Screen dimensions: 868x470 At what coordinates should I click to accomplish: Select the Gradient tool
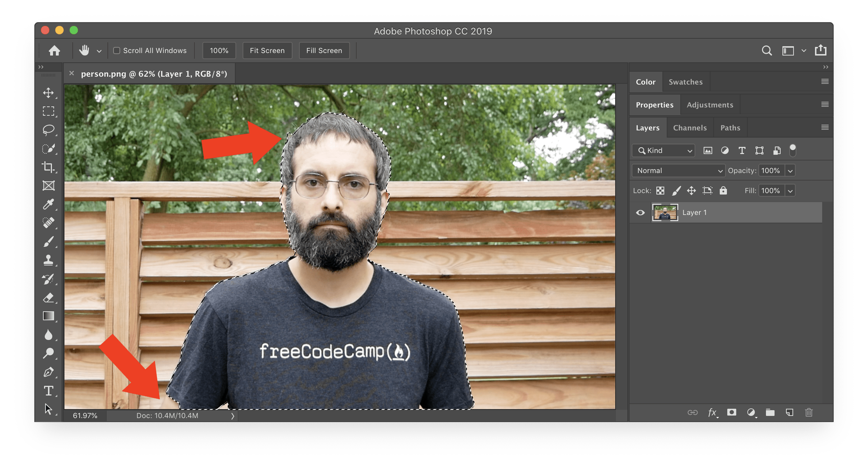tap(48, 316)
